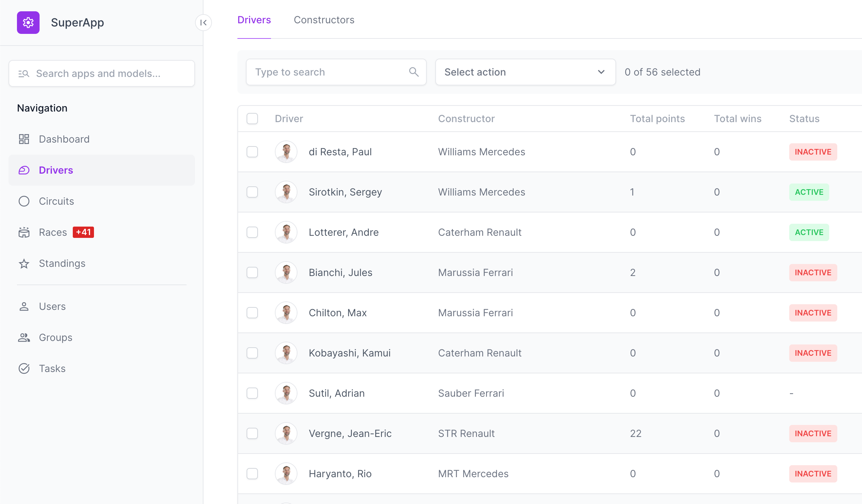The width and height of the screenshot is (862, 504).
Task: Toggle the select-all drivers checkbox
Action: 252,119
